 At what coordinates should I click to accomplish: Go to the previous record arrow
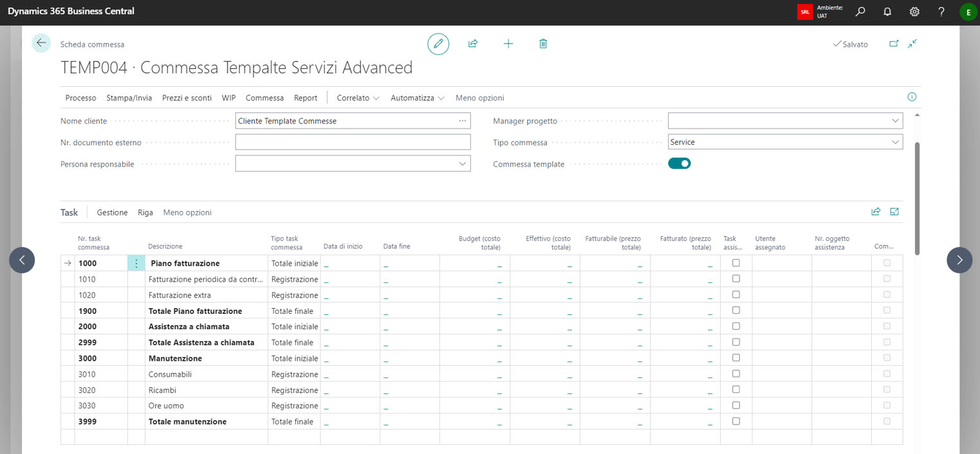click(22, 260)
